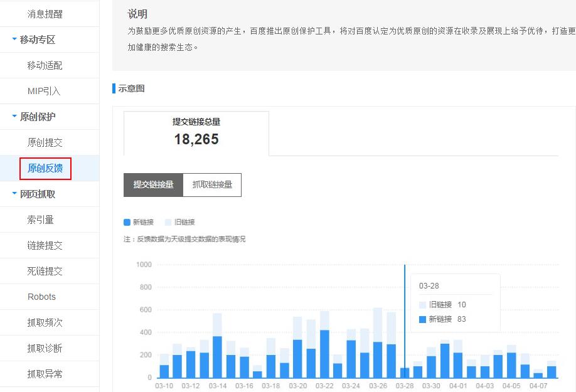This screenshot has width=576, height=392.
Task: Click the tooltip 新链接 83 entry
Action: (442, 319)
